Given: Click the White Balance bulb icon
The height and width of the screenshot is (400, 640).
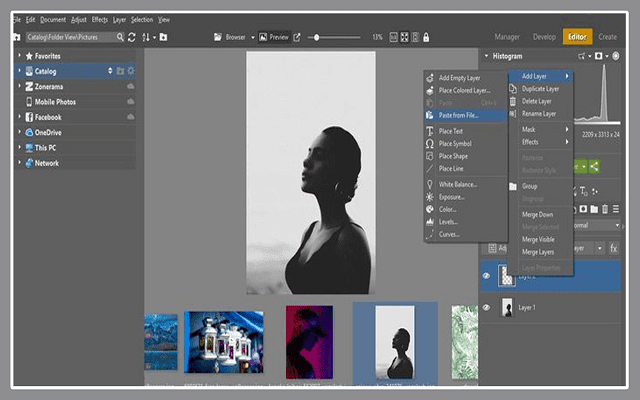Looking at the screenshot, I should pyautogui.click(x=430, y=184).
